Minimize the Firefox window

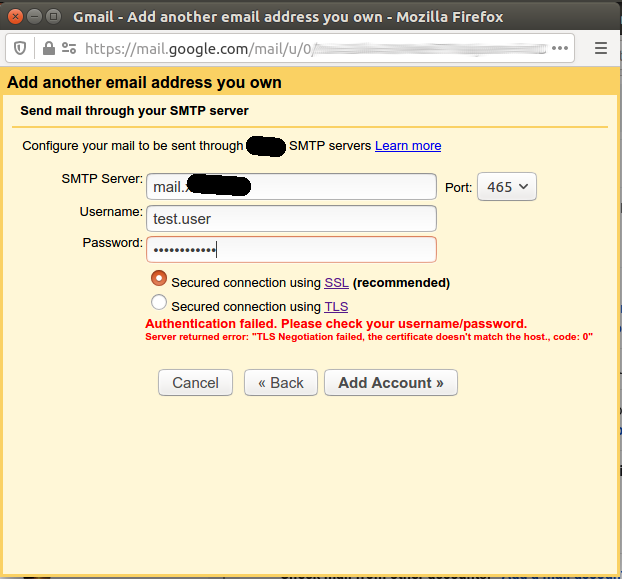point(35,17)
